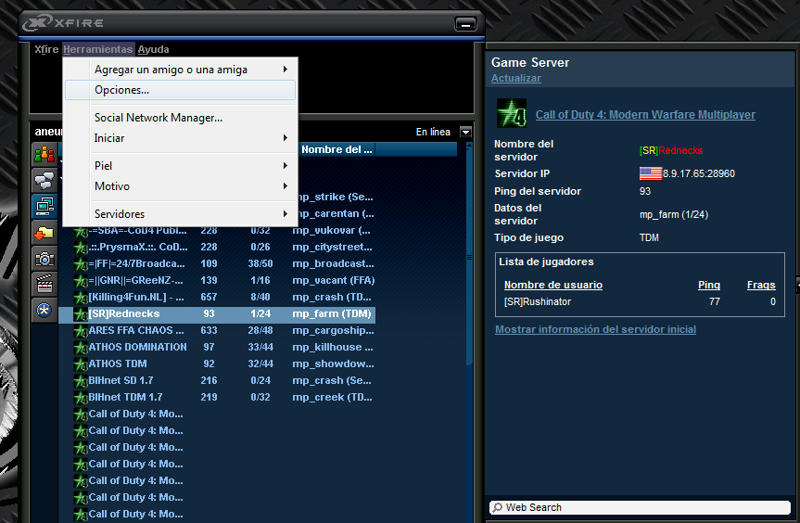
Task: Select the =||GNR||=GReeNZ server row
Action: (217, 281)
